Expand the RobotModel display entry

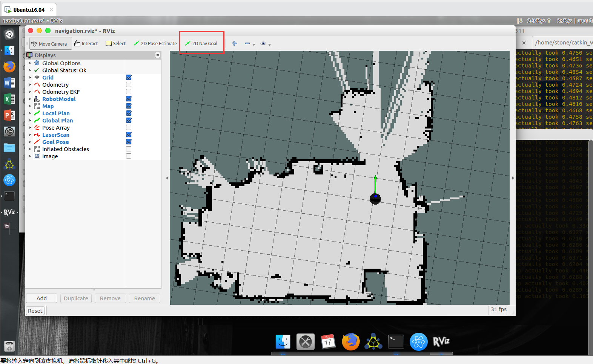tap(30, 99)
